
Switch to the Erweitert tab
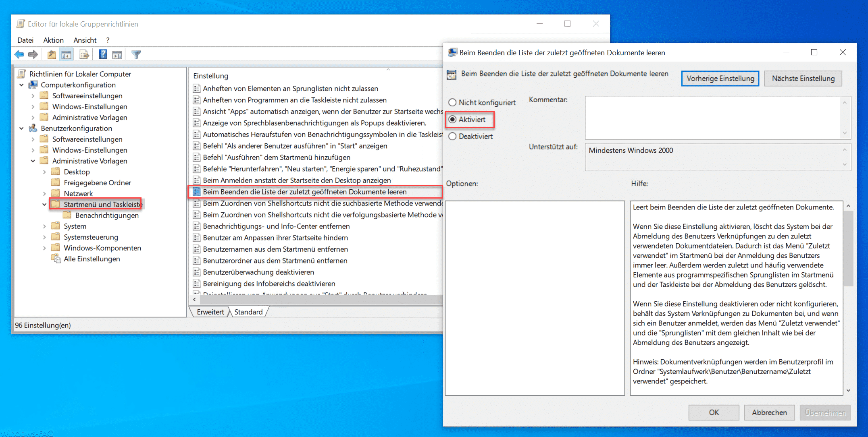210,312
